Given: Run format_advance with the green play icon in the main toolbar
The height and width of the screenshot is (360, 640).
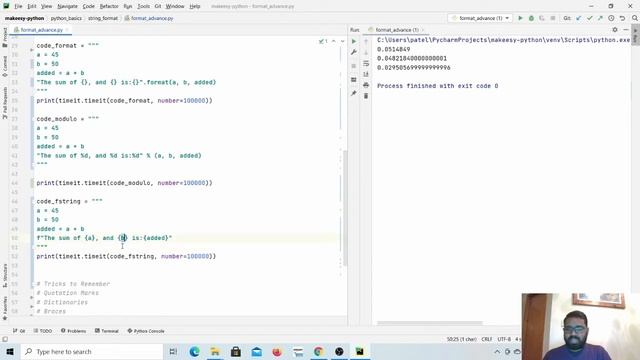Looking at the screenshot, I should (520, 18).
